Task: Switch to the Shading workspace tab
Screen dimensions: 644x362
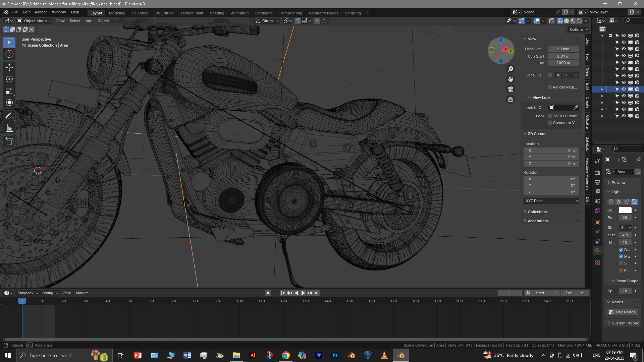Action: point(217,13)
